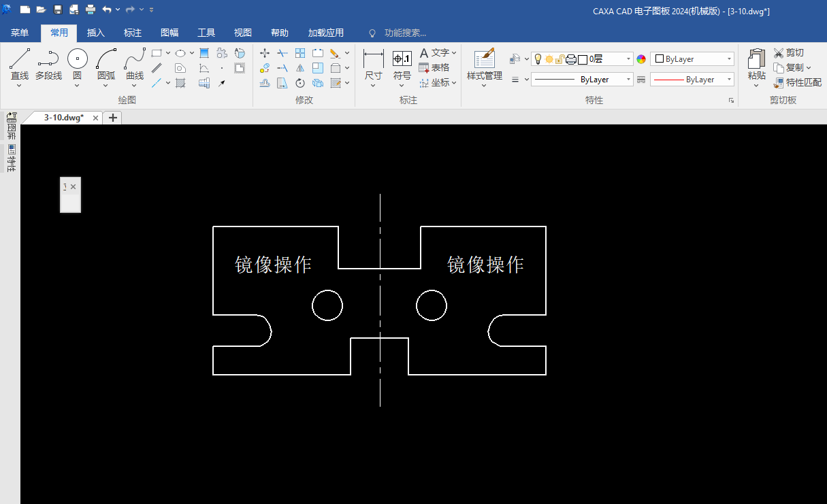
Task: Open the 0层 layer dropdown
Action: coord(629,59)
